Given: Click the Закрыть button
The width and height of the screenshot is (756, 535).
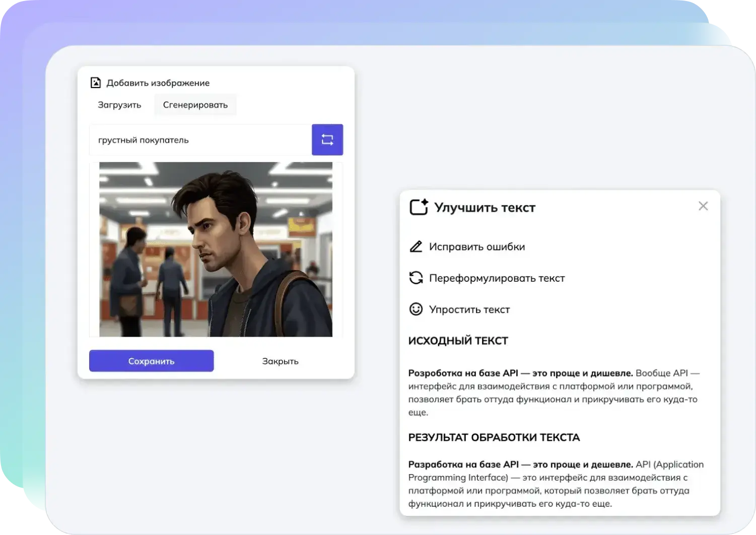Looking at the screenshot, I should (x=281, y=361).
